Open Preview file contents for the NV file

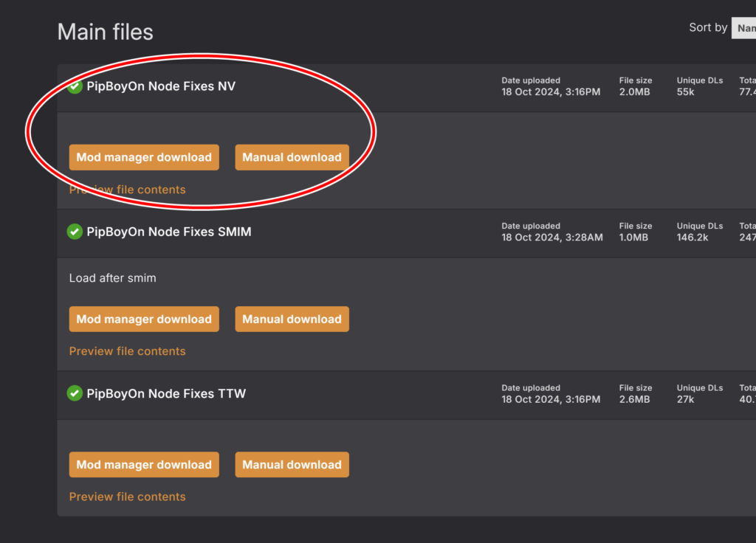coord(127,190)
